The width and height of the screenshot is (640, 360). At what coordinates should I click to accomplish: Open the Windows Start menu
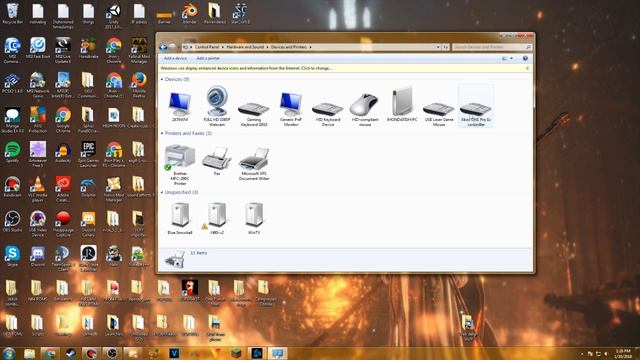pos(9,353)
